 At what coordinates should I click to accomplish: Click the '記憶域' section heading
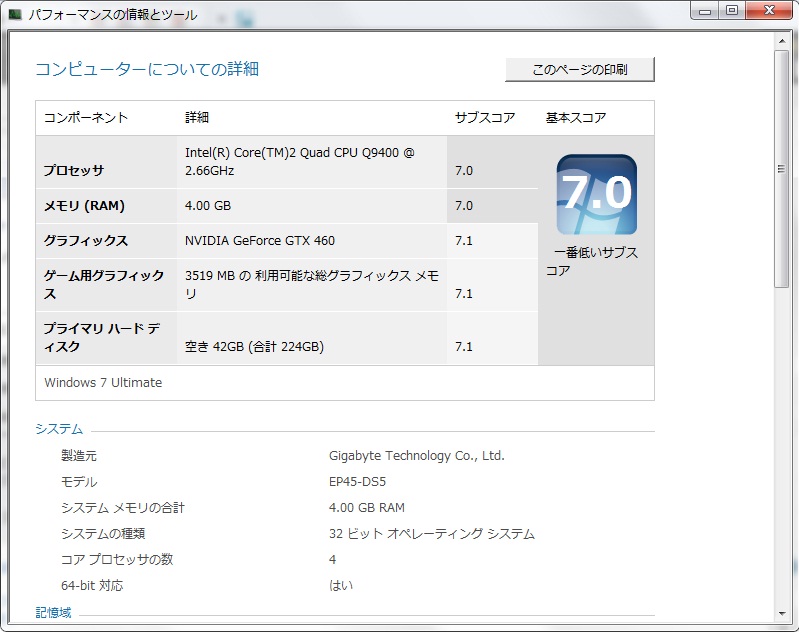pos(53,613)
